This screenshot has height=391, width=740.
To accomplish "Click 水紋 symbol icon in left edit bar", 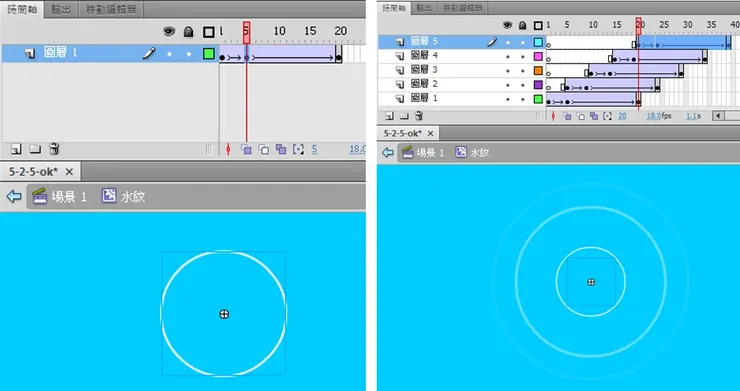I will [x=109, y=196].
